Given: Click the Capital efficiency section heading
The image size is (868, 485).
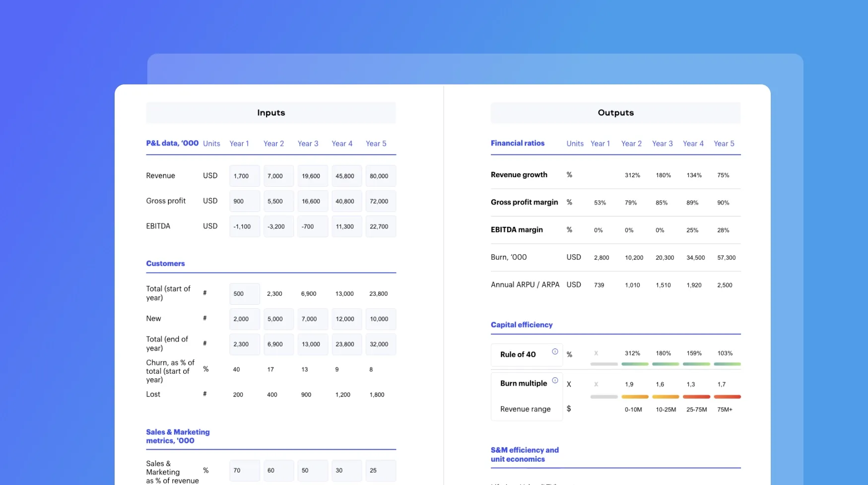Looking at the screenshot, I should click(x=522, y=325).
